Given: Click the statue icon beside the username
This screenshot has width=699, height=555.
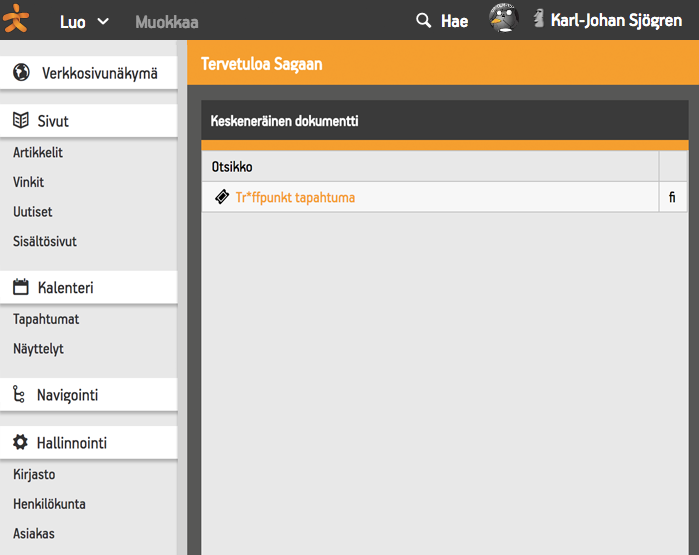Looking at the screenshot, I should click(x=539, y=19).
